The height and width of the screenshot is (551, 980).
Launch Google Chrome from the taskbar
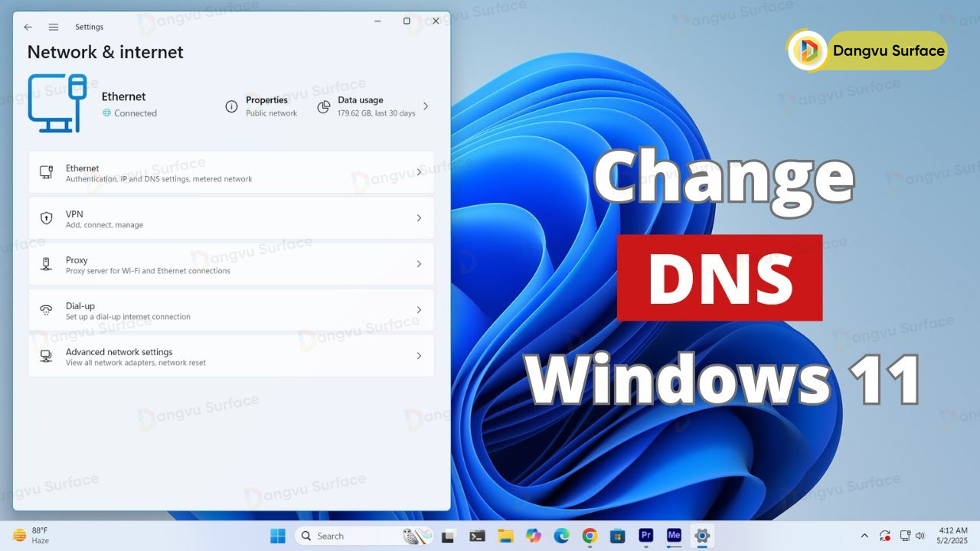tap(590, 536)
